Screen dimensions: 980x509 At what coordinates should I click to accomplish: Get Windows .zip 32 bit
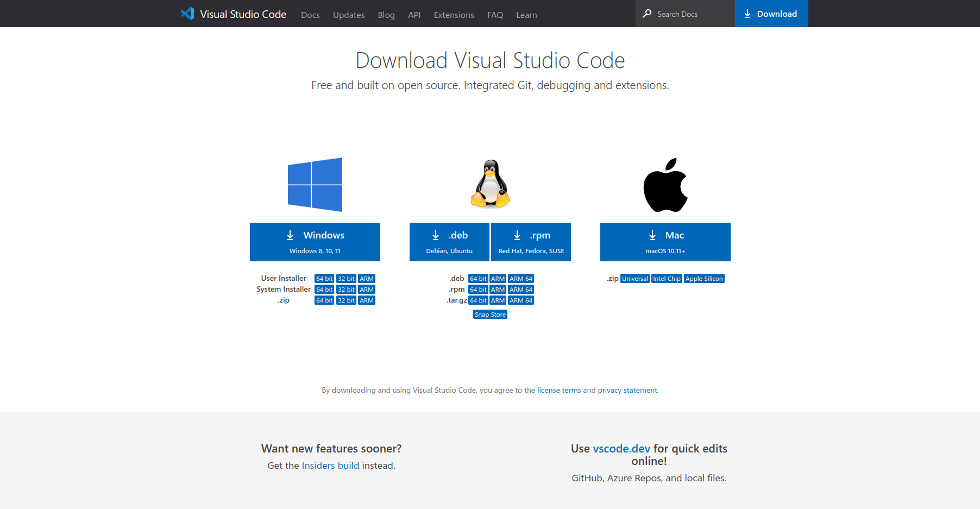coord(346,300)
